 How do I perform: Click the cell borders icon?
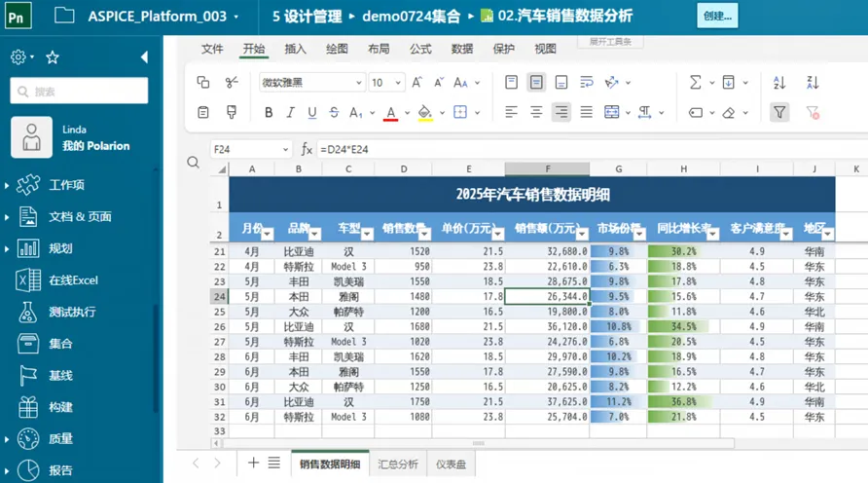460,112
